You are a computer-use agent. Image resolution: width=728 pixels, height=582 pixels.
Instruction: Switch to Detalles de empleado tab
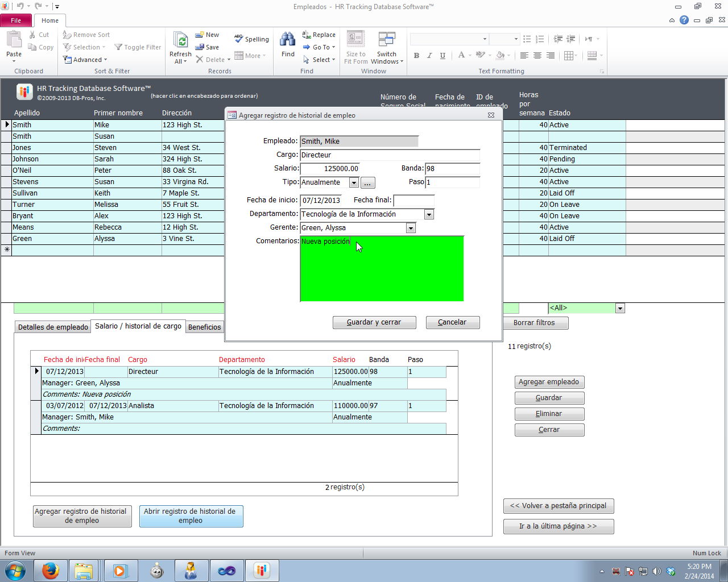point(53,327)
